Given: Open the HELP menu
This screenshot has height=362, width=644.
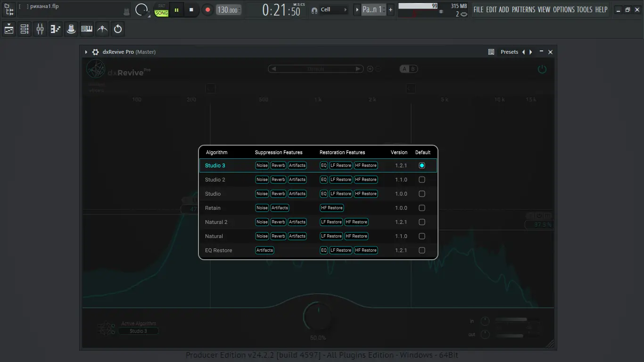Looking at the screenshot, I should pos(601,9).
